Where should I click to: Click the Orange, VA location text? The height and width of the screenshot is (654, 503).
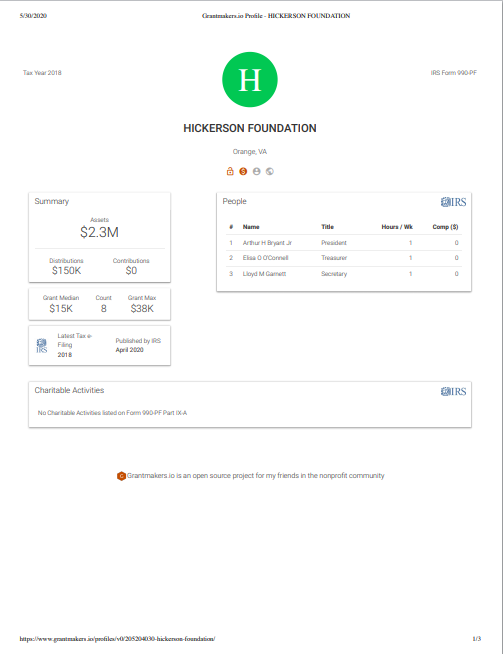pyautogui.click(x=250, y=151)
